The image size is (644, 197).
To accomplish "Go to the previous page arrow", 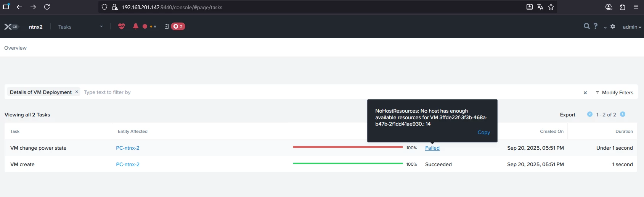I will (x=590, y=114).
